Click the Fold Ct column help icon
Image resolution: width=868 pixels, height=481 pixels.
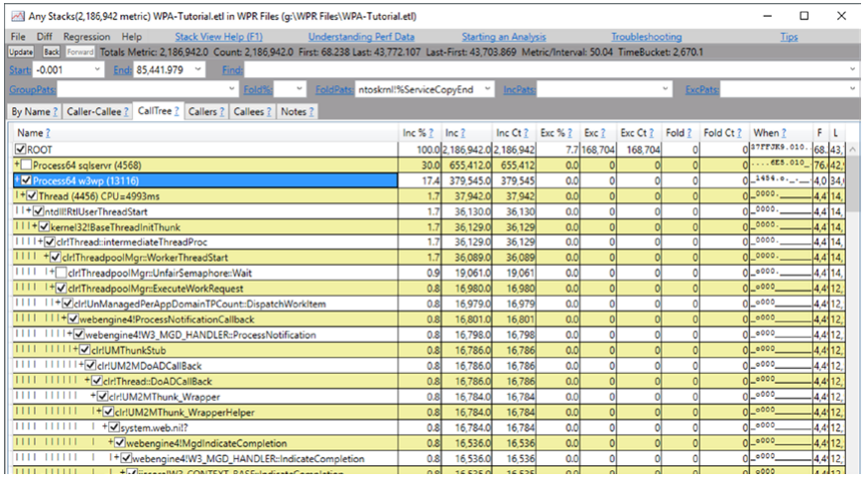738,133
